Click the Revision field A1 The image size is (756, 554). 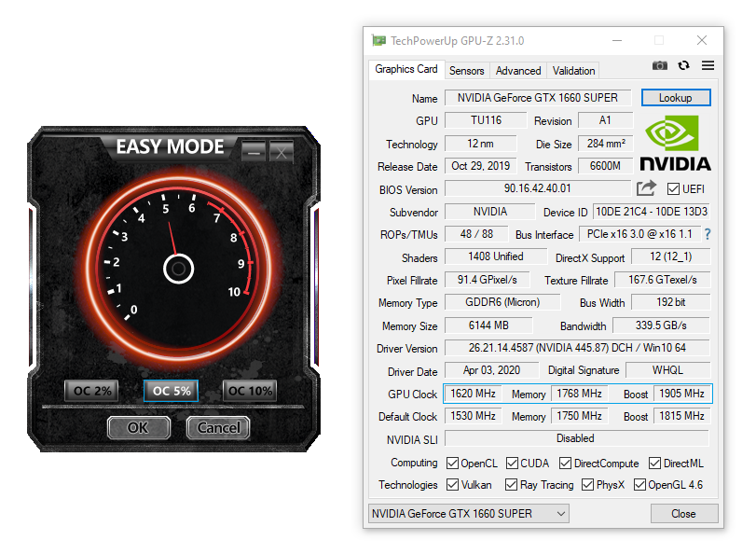pos(605,120)
